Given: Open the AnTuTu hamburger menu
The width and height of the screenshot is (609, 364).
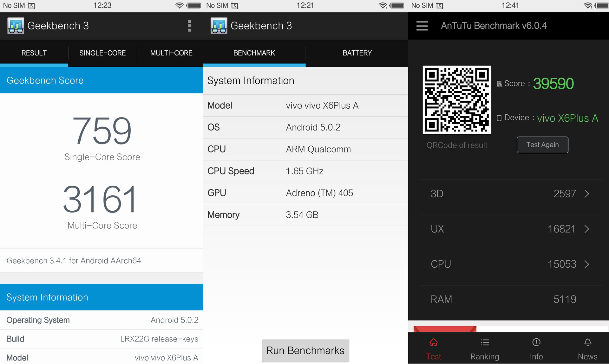Looking at the screenshot, I should point(422,26).
